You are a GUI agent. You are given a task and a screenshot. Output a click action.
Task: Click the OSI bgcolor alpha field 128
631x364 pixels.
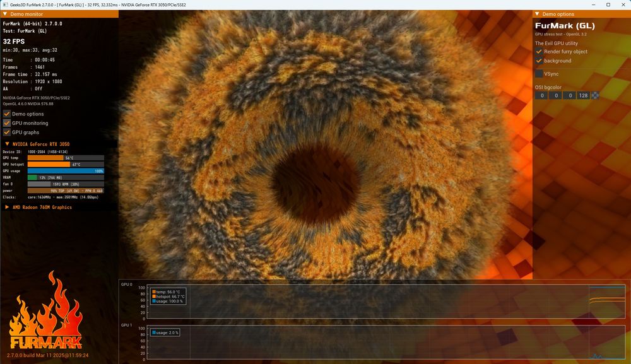coord(584,95)
